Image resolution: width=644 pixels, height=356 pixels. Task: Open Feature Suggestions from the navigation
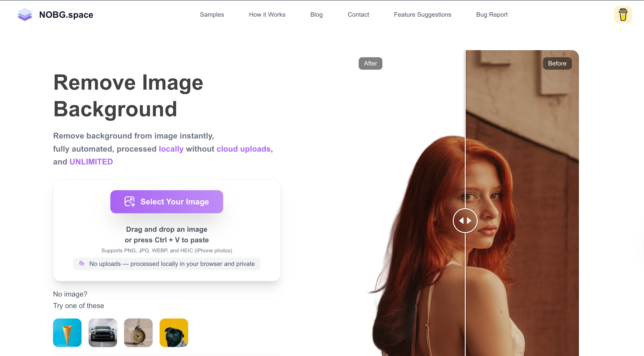point(423,14)
